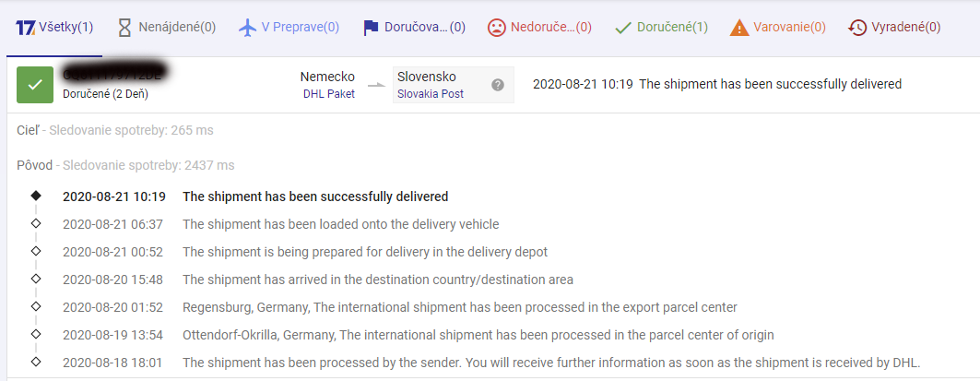
Task: Click the filled diamond delivered timeline marker
Action: point(36,196)
